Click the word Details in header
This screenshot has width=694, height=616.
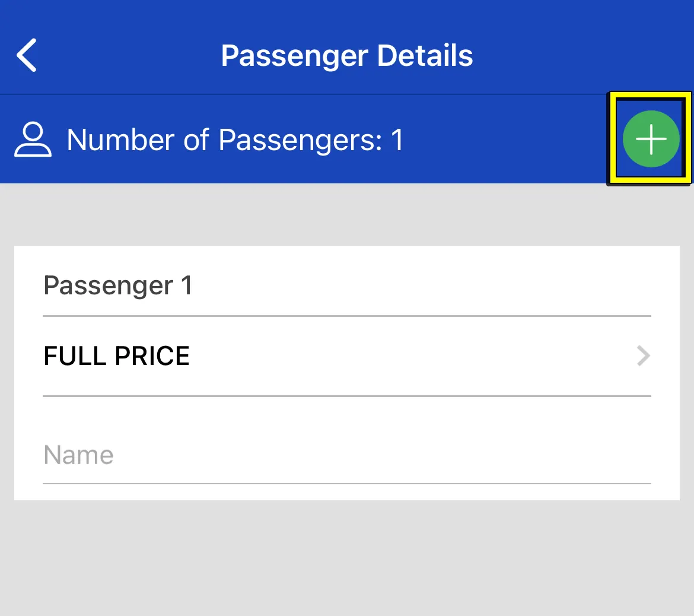point(425,56)
